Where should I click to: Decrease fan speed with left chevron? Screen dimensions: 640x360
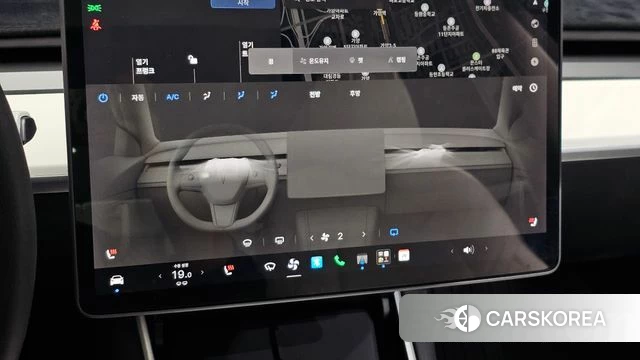312,238
